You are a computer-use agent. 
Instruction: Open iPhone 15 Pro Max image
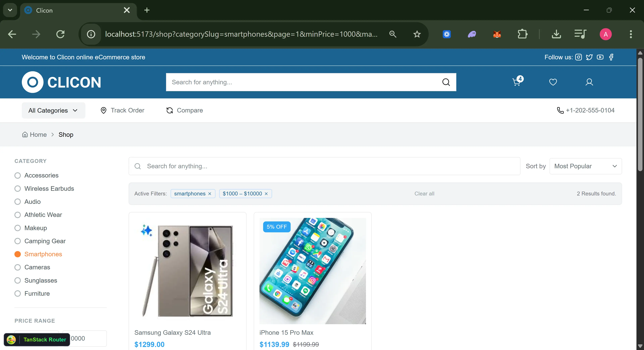coord(312,271)
